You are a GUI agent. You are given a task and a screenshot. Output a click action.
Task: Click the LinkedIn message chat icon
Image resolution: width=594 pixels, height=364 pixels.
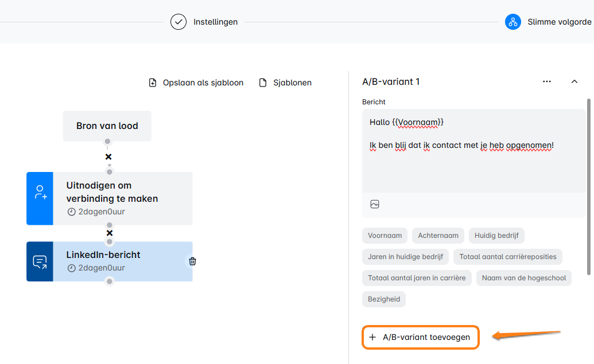[x=40, y=262]
